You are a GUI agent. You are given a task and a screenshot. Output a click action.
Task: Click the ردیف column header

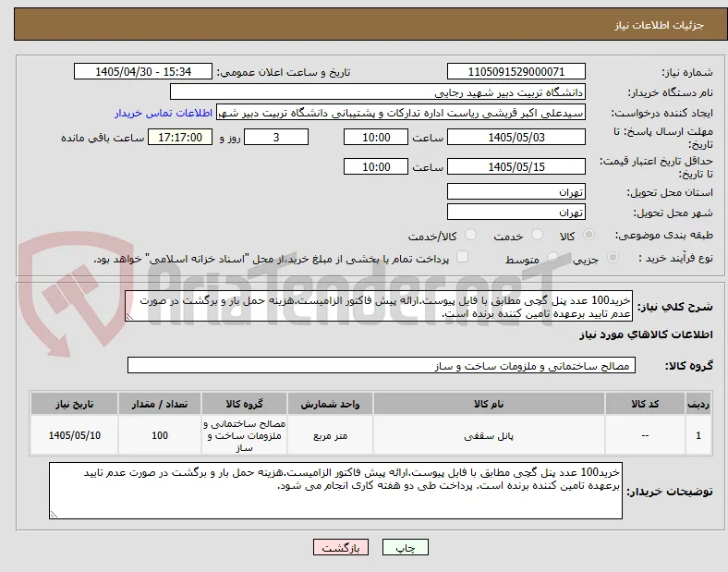click(x=698, y=404)
